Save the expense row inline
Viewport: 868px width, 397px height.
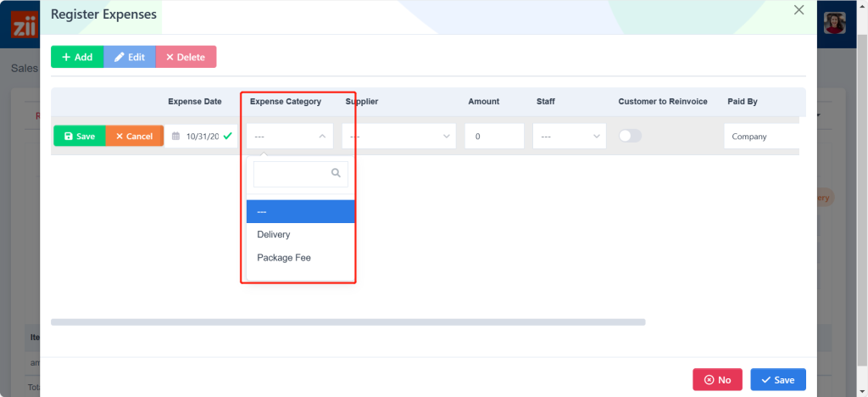tap(80, 136)
